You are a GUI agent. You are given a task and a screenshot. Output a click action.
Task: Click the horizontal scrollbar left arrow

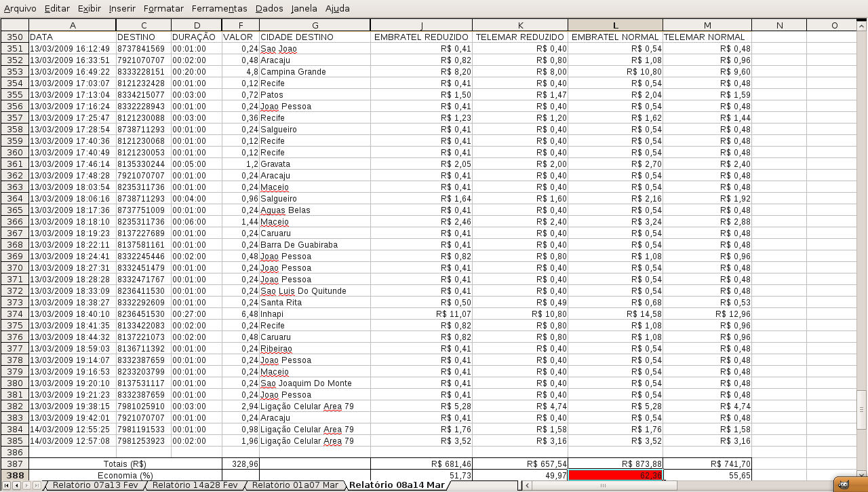(526, 485)
